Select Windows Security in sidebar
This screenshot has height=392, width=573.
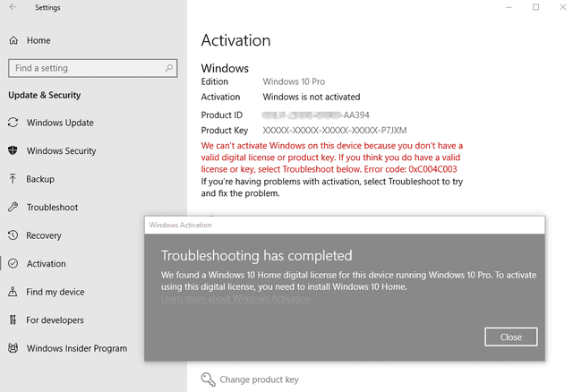pyautogui.click(x=62, y=151)
